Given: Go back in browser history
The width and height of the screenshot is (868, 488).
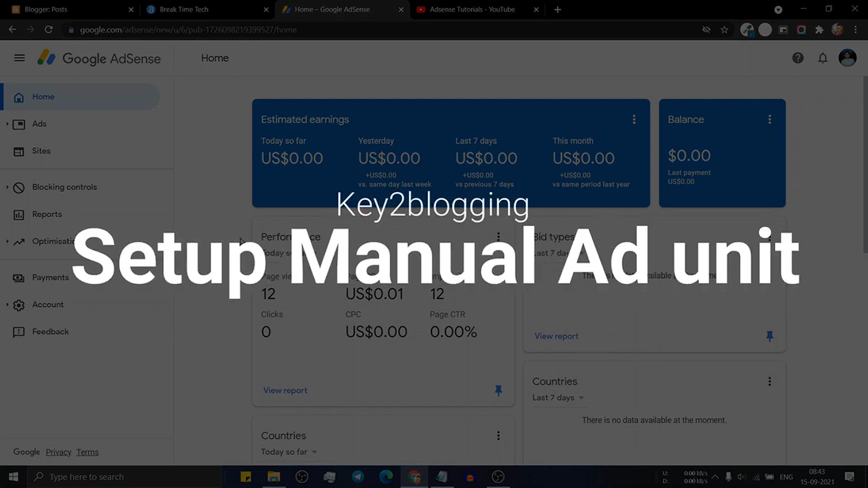Looking at the screenshot, I should pyautogui.click(x=12, y=30).
